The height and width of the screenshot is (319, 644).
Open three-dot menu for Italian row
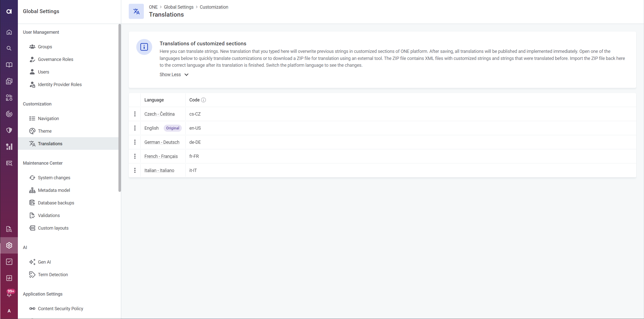tap(135, 170)
